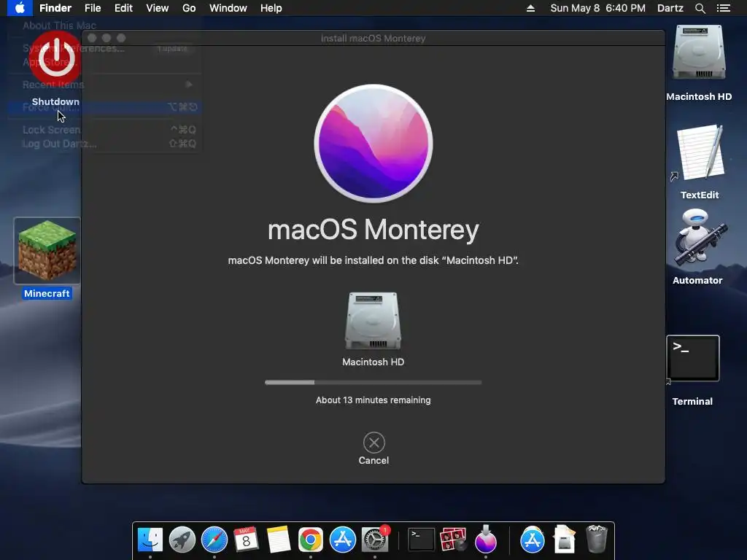This screenshot has width=747, height=560.
Task: Click the Macintosh HD disk in installer
Action: [x=373, y=321]
